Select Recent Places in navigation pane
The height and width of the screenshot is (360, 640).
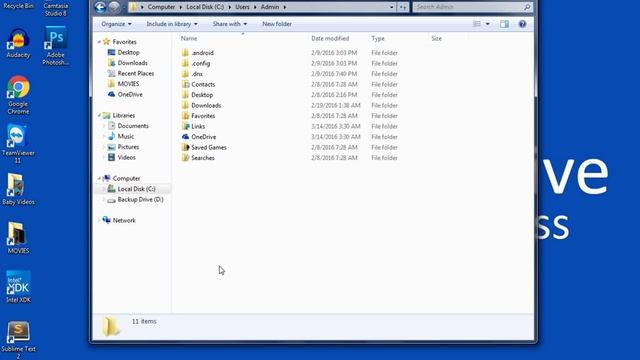pyautogui.click(x=136, y=73)
